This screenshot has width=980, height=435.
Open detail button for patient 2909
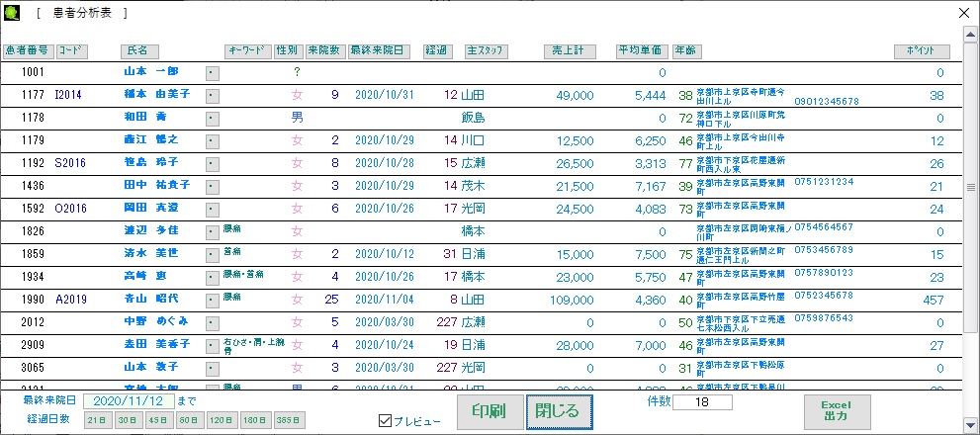click(x=213, y=345)
